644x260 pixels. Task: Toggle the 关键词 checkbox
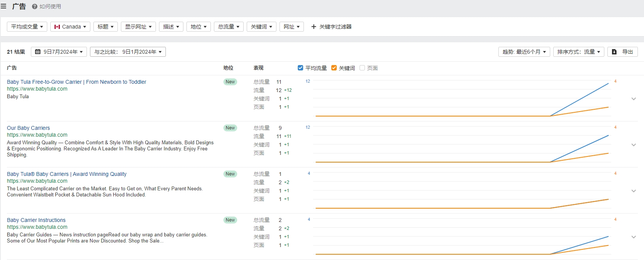coord(334,68)
